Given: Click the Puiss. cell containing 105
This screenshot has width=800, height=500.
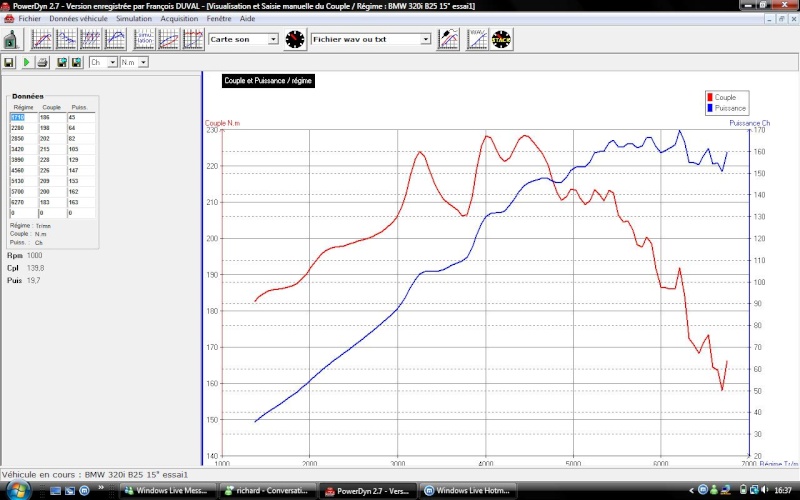Looking at the screenshot, I should pyautogui.click(x=81, y=149).
